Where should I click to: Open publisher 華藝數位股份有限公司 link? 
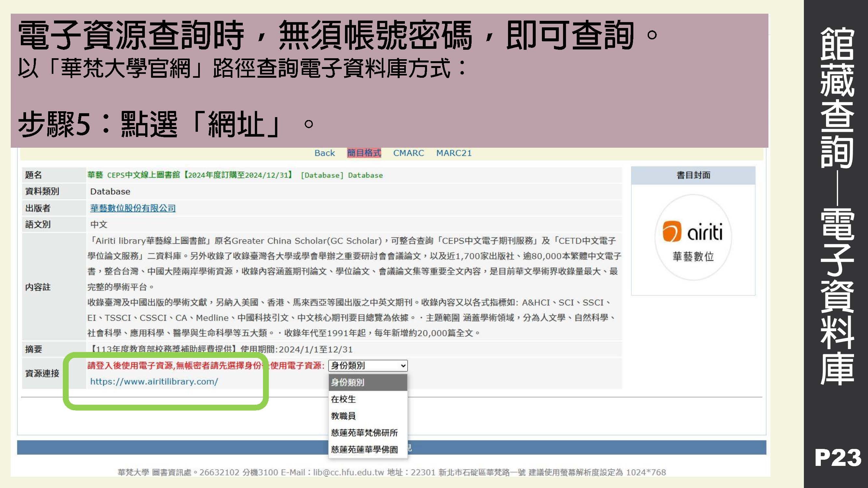133,208
